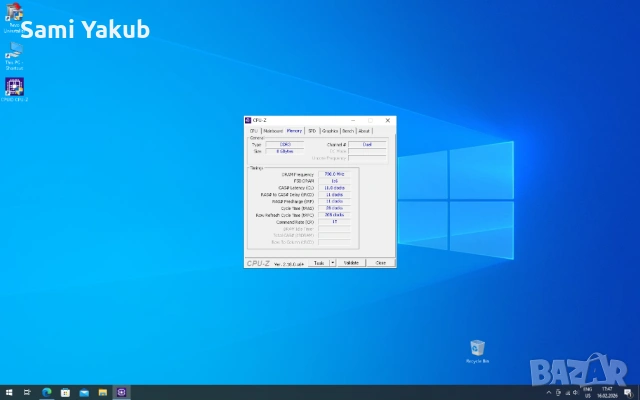Click the Validate button
640x400 pixels.
(x=351, y=263)
